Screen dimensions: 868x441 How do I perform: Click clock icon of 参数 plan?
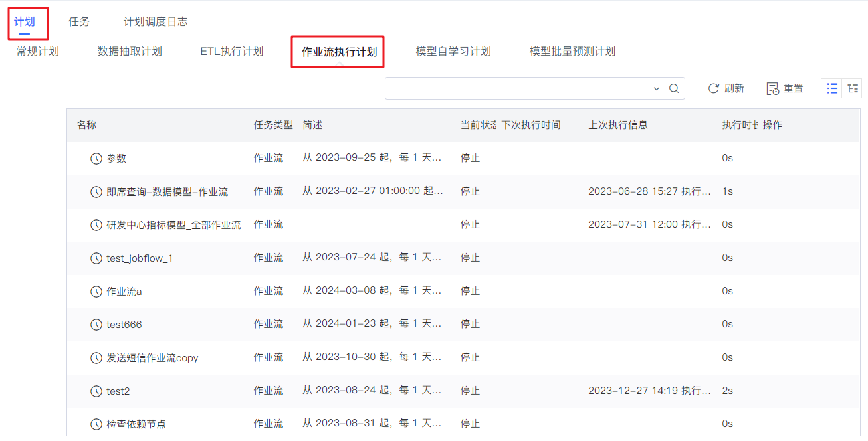[x=96, y=158]
